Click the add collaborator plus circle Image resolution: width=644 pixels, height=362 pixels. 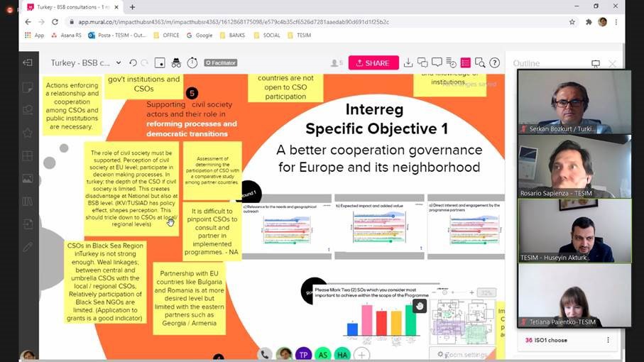coord(362,354)
